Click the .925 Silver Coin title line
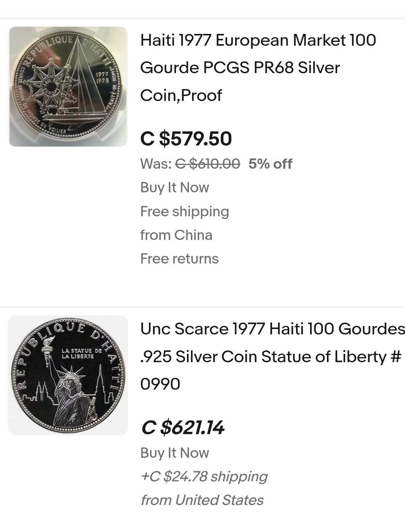The width and height of the screenshot is (405, 532). (x=271, y=357)
